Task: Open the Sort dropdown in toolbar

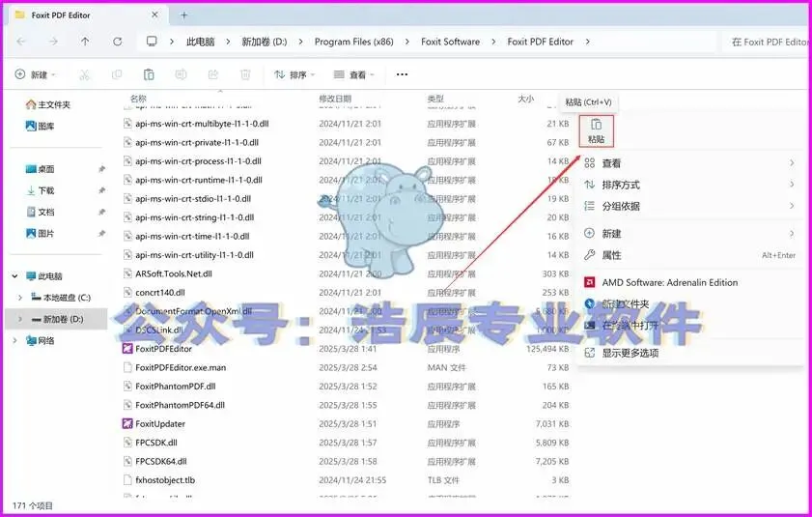Action: 294,74
